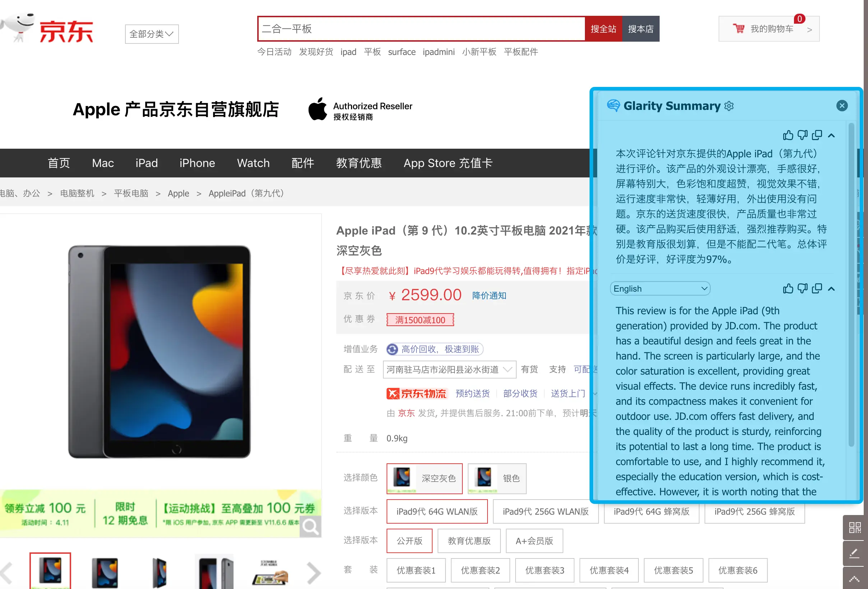Click the shopping cart icon
Viewport: 868px width, 589px height.
(738, 29)
